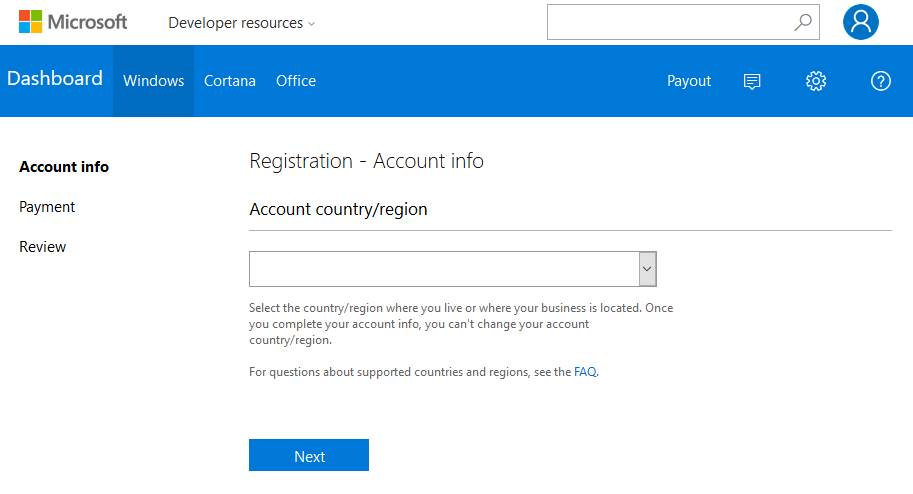
Task: Open the settings gear icon
Action: 816,81
